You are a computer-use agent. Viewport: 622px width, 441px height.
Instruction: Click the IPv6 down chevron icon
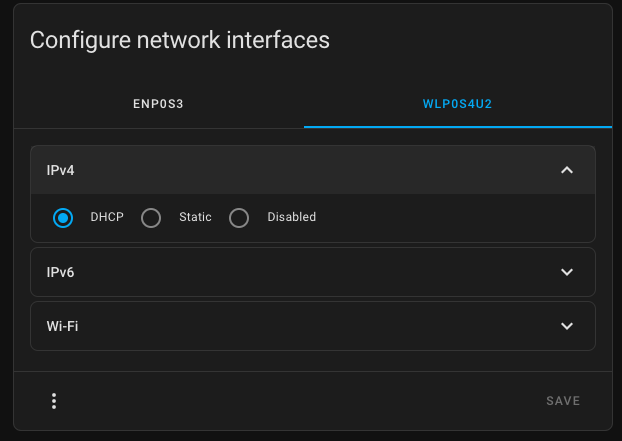click(567, 272)
